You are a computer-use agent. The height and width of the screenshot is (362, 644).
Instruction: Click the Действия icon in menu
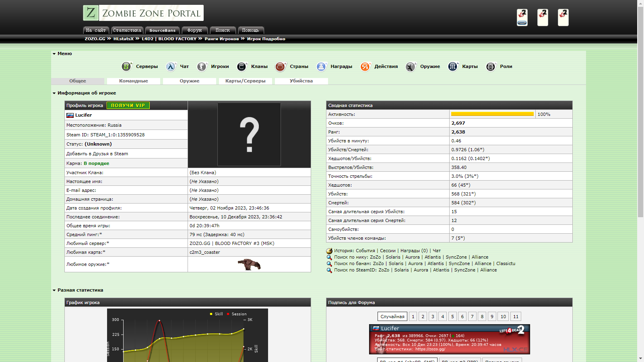coord(365,66)
